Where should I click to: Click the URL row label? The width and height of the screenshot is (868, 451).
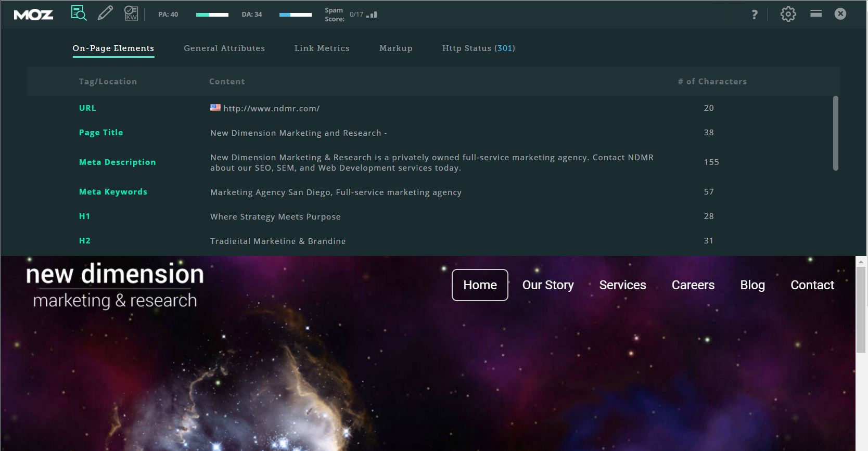(87, 108)
